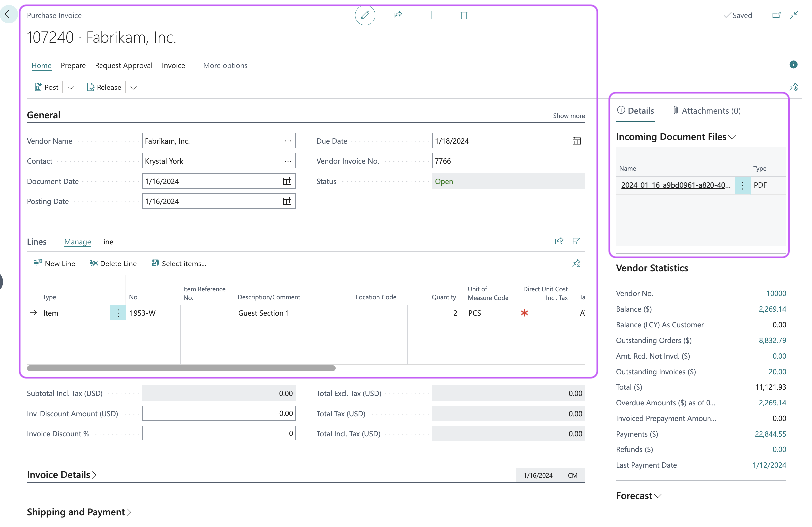This screenshot has height=527, width=812.
Task: Open row menu for Item line 1953-W
Action: 118,313
